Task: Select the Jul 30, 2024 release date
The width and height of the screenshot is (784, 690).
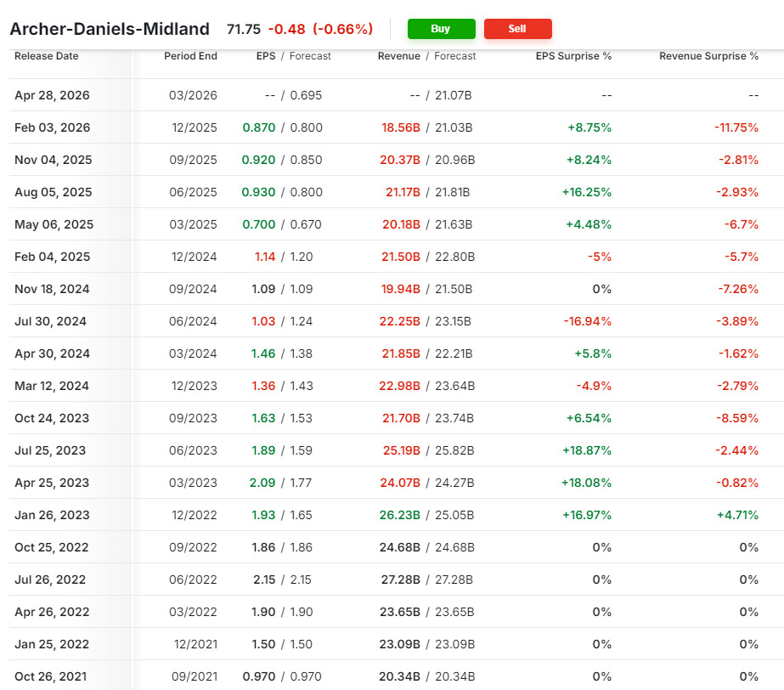Action: point(50,321)
